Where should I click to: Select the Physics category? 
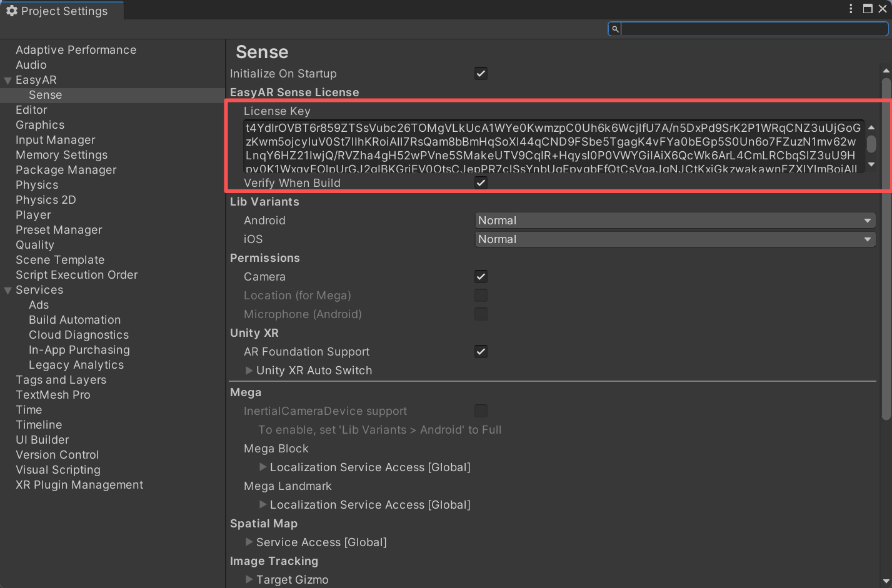tap(37, 185)
